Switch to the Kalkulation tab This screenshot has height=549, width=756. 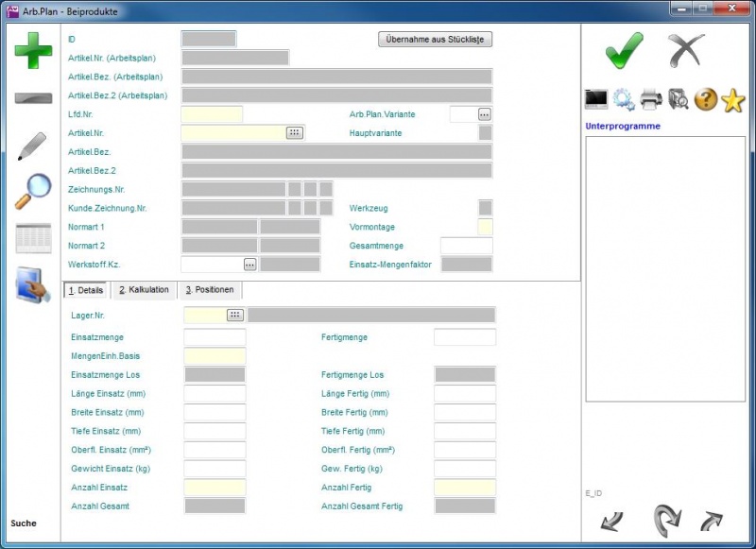144,290
